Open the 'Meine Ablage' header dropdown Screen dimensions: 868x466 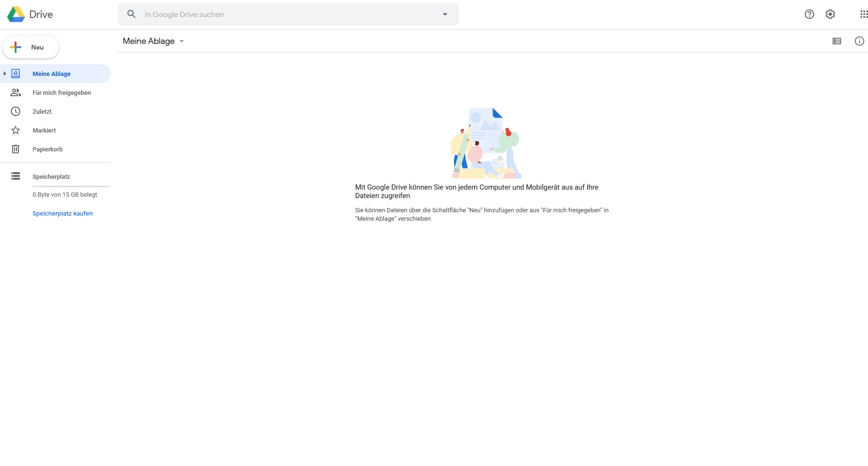click(x=153, y=41)
